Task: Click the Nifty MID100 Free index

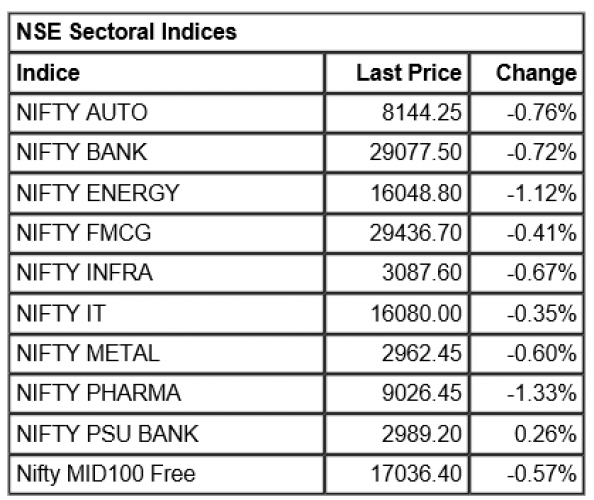Action: tap(106, 474)
